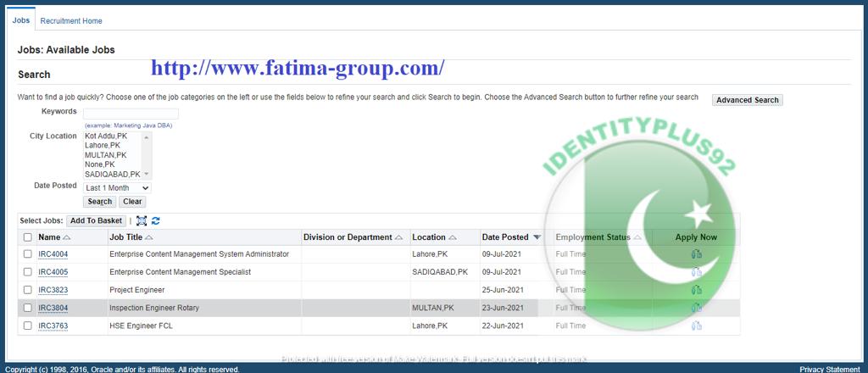Click the refresh icon beside Add To Basket
868x373 pixels.
coord(155,220)
